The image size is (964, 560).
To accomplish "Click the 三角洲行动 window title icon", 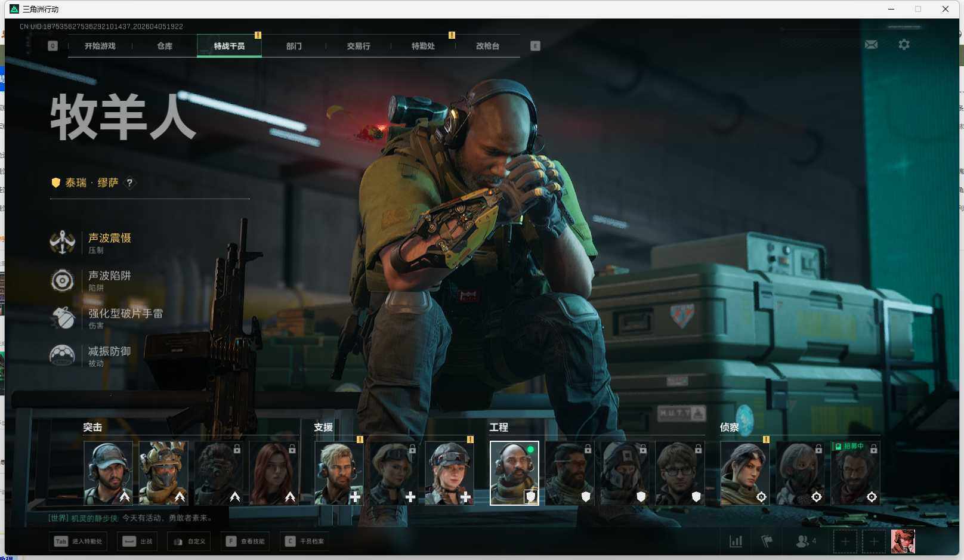I will point(14,9).
